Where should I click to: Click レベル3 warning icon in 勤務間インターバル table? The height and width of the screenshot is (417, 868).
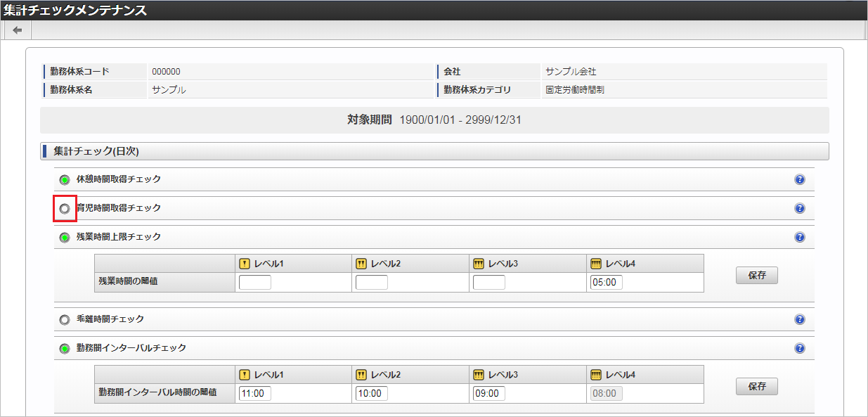tap(479, 374)
